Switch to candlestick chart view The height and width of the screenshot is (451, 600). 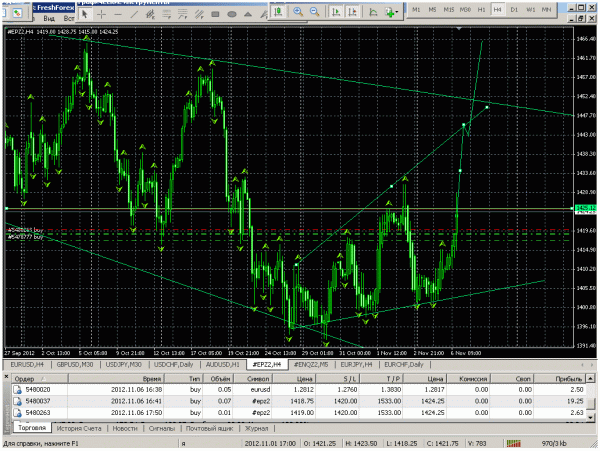coord(279,12)
